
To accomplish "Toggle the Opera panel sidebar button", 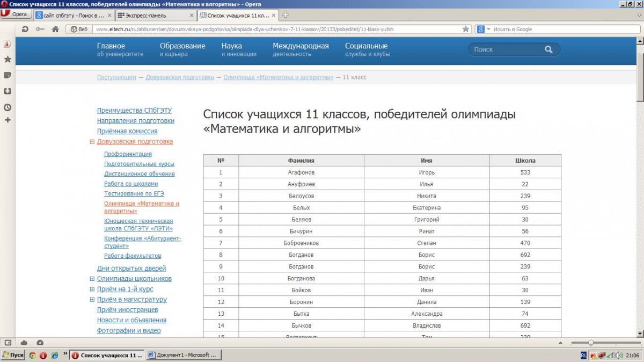I will pos(8,343).
